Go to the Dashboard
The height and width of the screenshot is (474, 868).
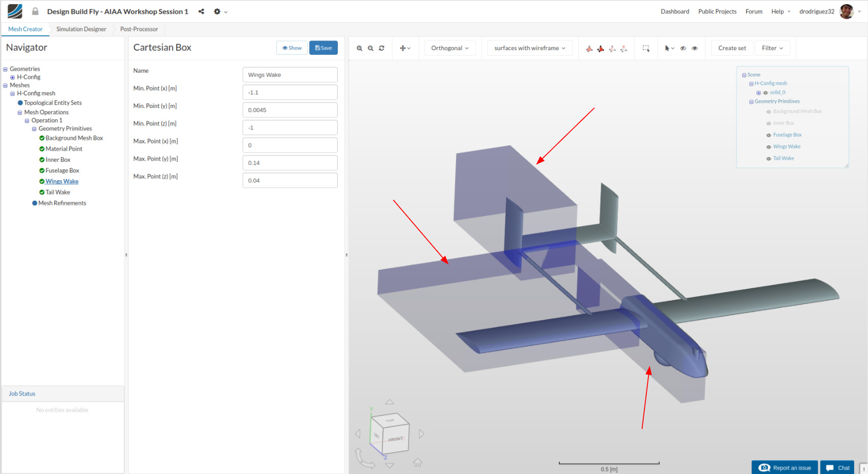(x=675, y=11)
